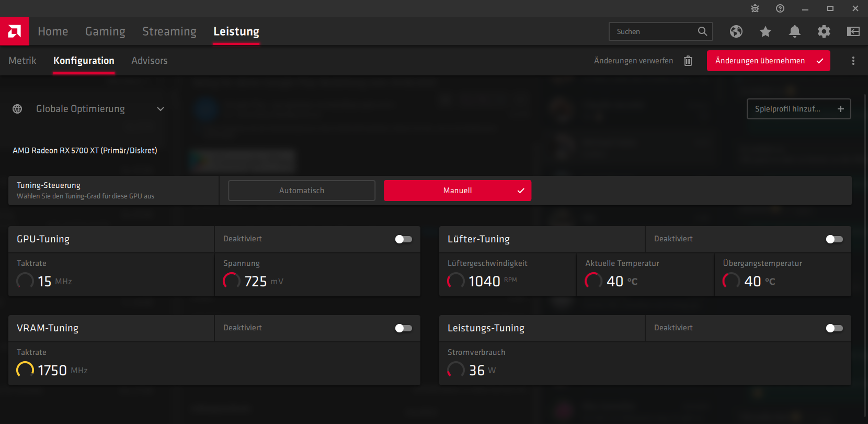Click the Leistungs-Tuning Deaktiviert status text
Viewport: 868px width, 424px height.
(x=673, y=328)
